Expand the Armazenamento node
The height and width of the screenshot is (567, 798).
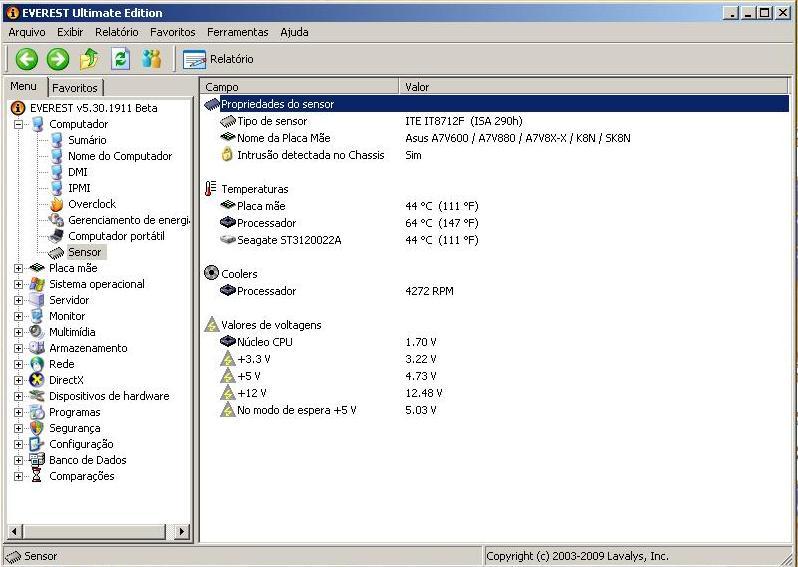pos(18,348)
